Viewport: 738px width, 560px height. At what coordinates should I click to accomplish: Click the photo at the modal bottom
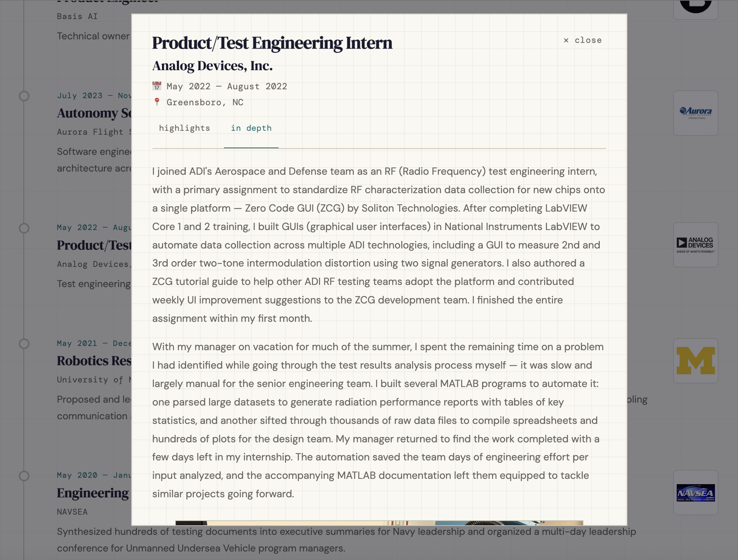point(379,523)
